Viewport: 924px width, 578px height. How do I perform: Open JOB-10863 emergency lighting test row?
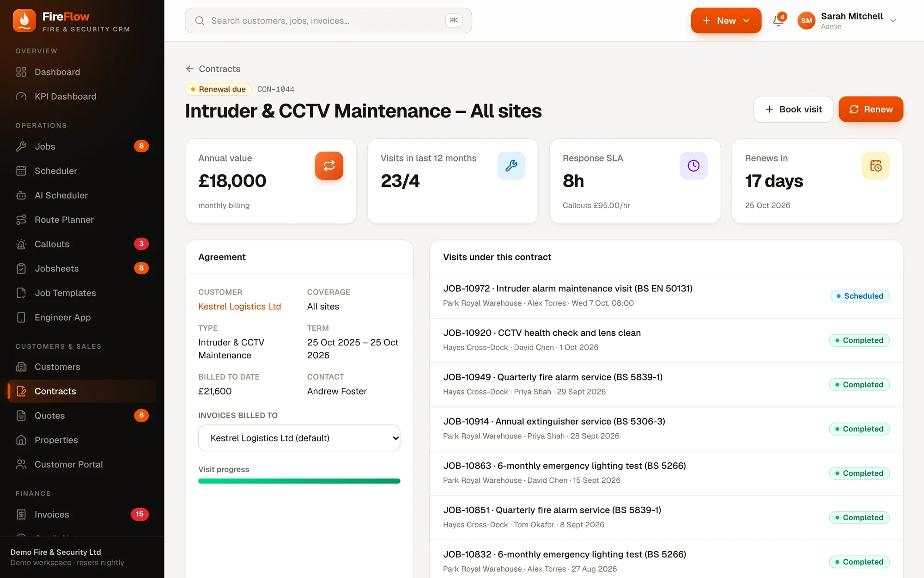tap(666, 473)
